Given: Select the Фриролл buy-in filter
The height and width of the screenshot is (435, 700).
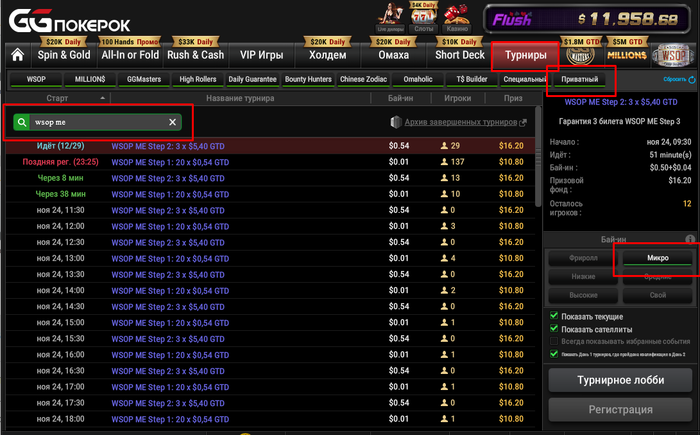Looking at the screenshot, I should (583, 258).
